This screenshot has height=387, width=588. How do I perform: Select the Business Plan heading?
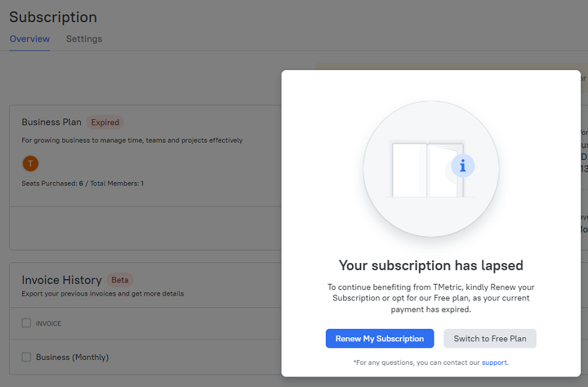51,123
